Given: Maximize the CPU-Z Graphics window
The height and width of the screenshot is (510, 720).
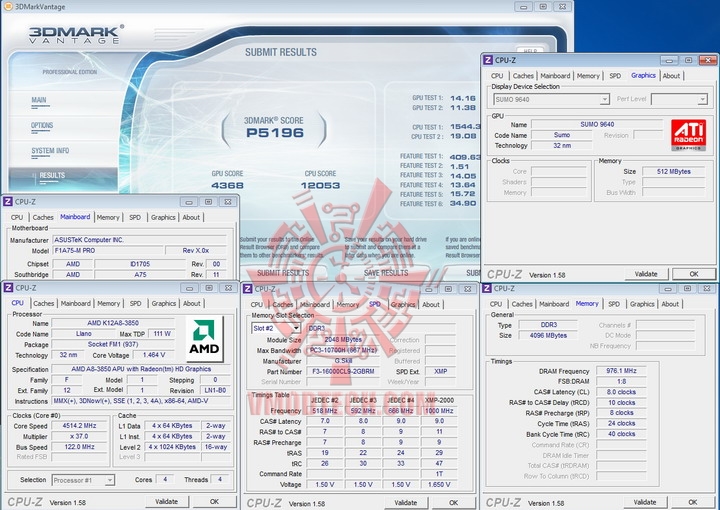Looking at the screenshot, I should (688, 60).
